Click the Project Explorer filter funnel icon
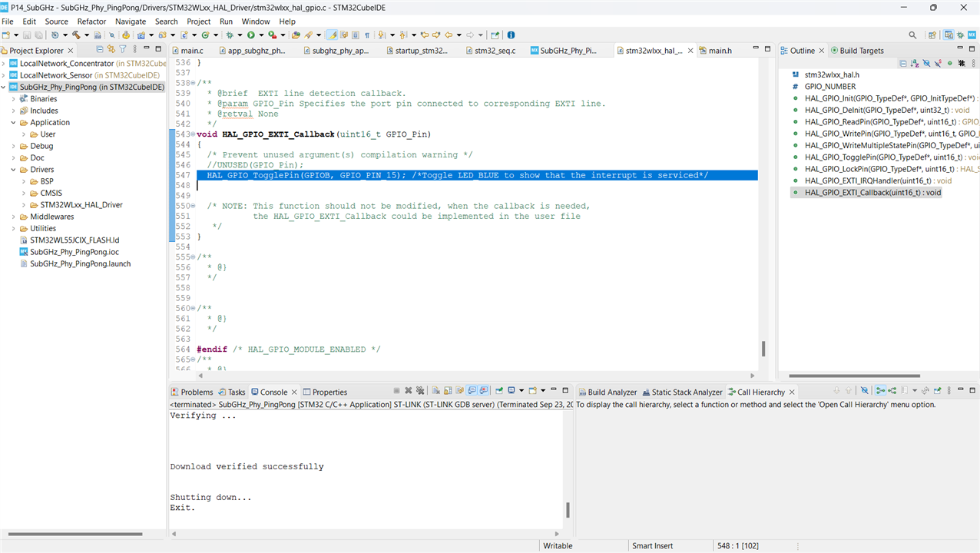This screenshot has height=553, width=980. pyautogui.click(x=122, y=50)
